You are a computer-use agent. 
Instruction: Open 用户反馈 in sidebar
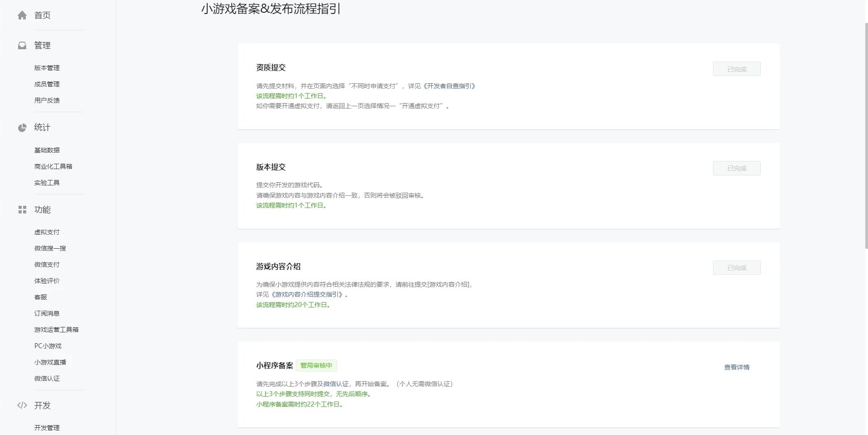(x=47, y=100)
